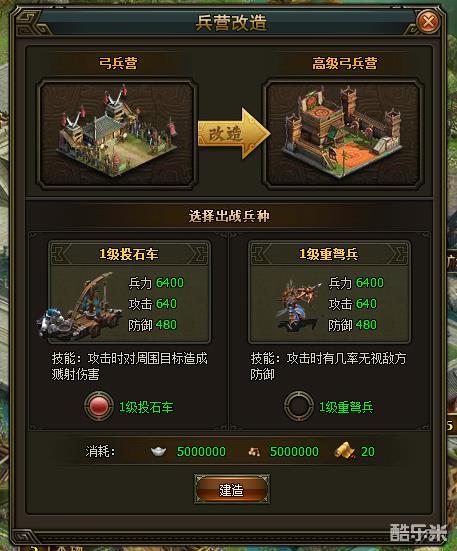This screenshot has width=457, height=551.
Task: Click the crossbowman 技能 description text
Action: click(328, 366)
